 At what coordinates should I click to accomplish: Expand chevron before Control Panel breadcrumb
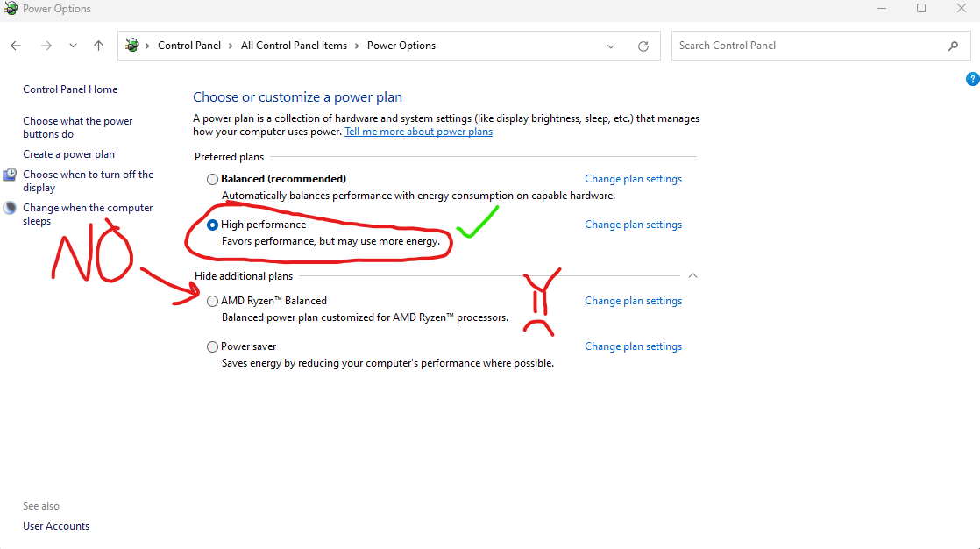(147, 46)
